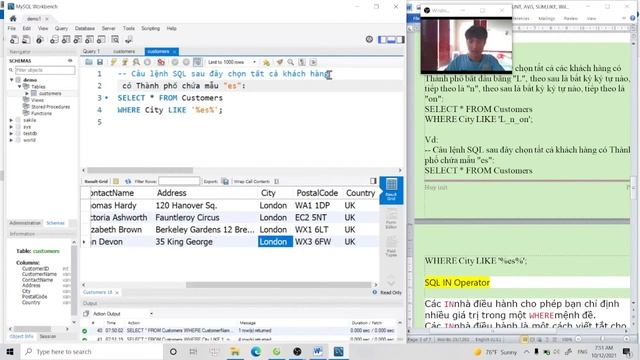Image resolution: width=640 pixels, height=360 pixels.
Task: Save snippet star icon in query toolbar
Action: point(266,62)
